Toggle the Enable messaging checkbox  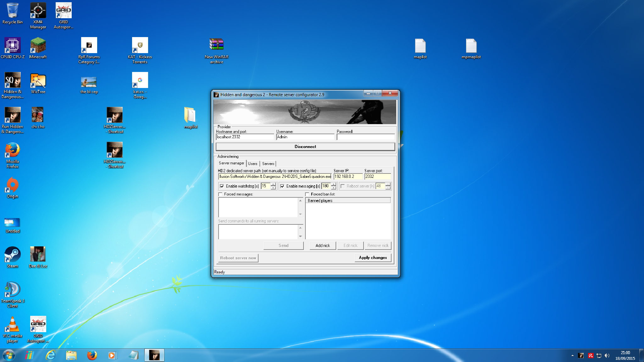coord(282,186)
